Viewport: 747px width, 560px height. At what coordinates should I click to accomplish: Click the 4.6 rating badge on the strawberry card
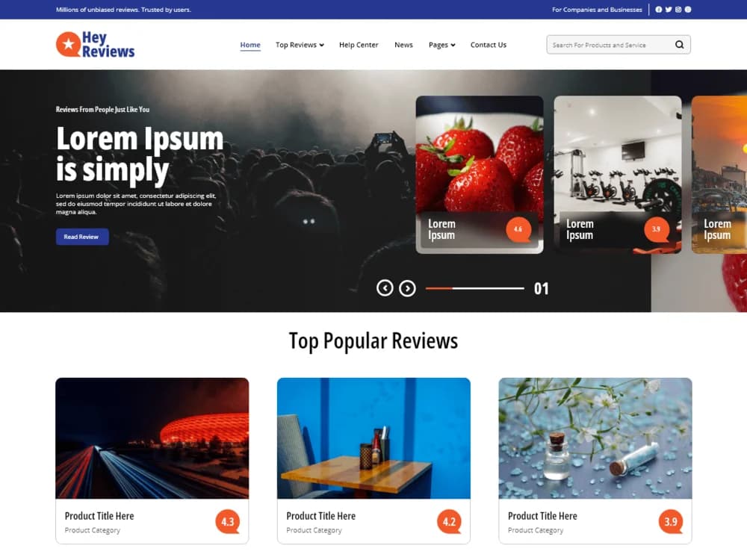[520, 230]
